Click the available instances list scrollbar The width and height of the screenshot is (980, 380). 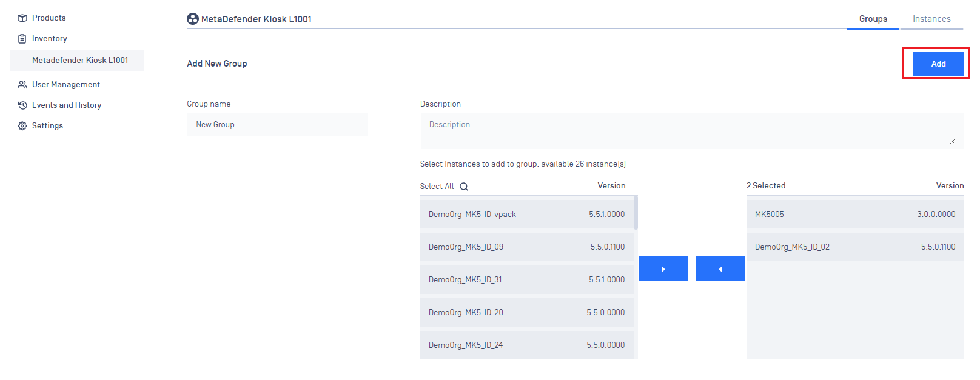pyautogui.click(x=636, y=212)
